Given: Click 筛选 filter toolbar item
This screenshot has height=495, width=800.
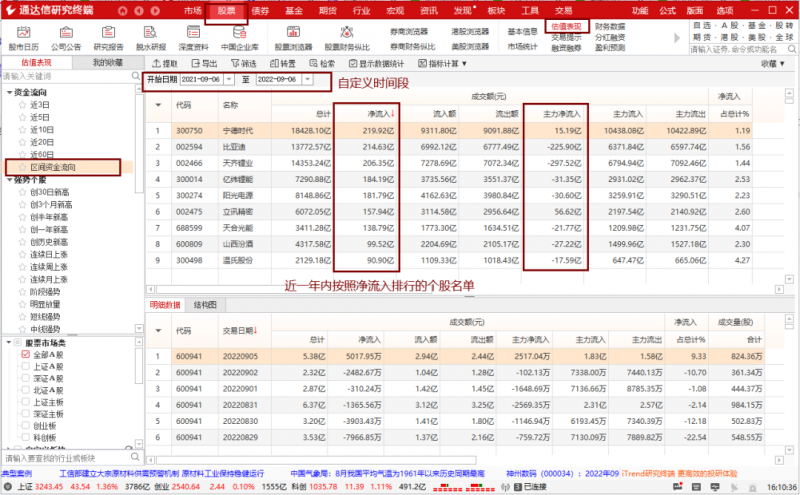Looking at the screenshot, I should point(243,64).
